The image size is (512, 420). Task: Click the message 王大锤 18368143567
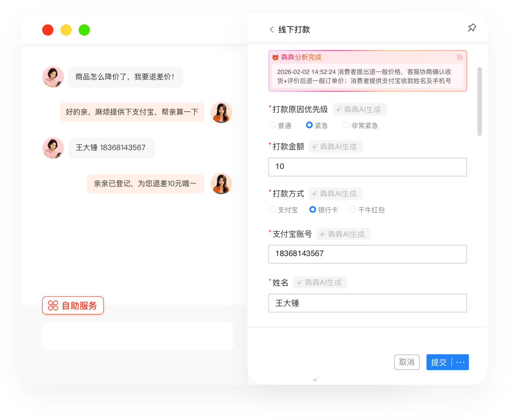pyautogui.click(x=112, y=148)
